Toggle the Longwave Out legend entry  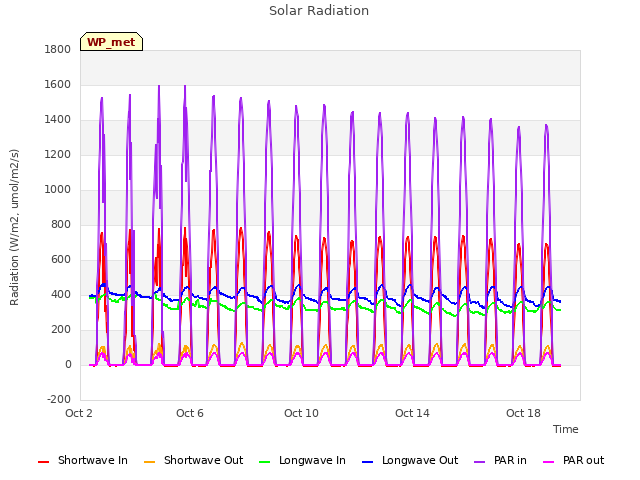pos(410,460)
